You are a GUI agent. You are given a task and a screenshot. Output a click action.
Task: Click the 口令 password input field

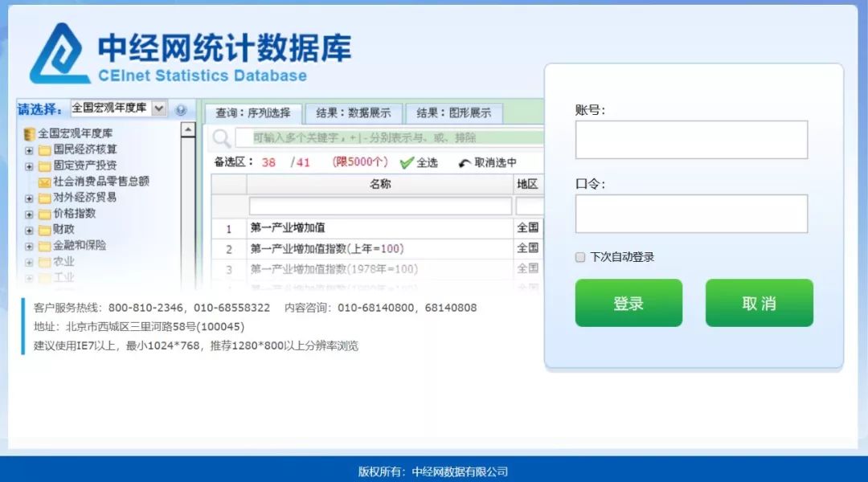click(x=691, y=214)
